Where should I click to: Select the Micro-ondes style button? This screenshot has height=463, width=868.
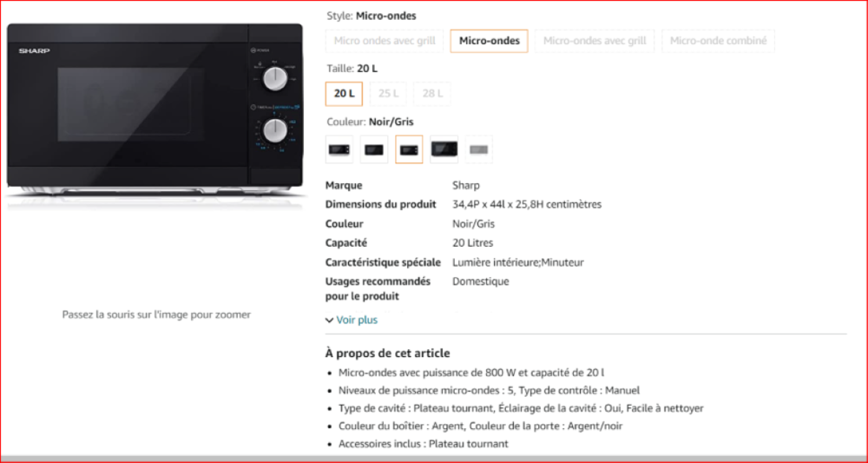490,41
